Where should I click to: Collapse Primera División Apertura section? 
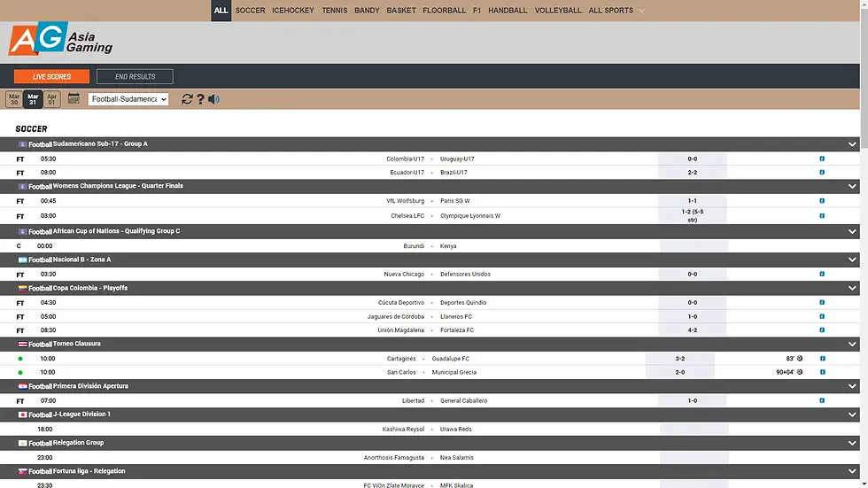point(852,386)
